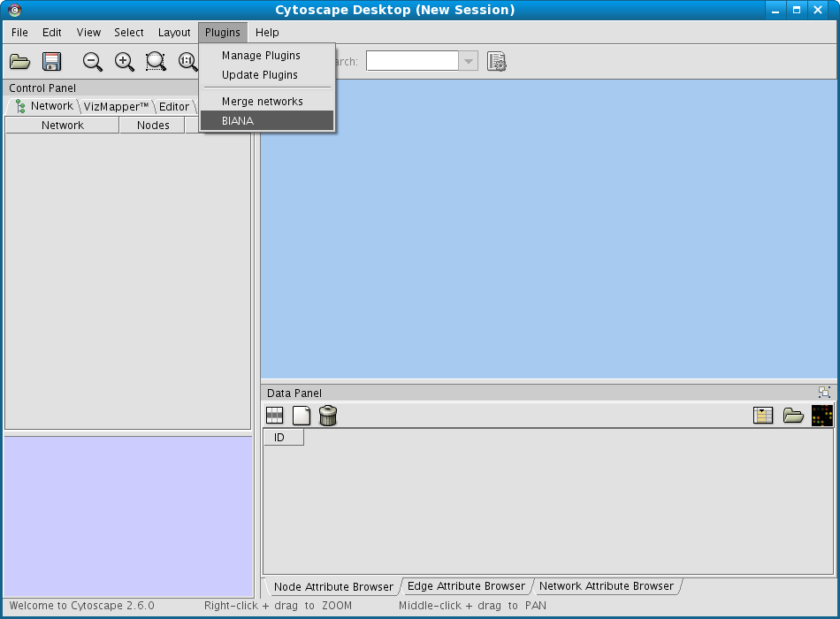Expand the search field dropdown arrow
Screen dimensions: 840x619
(469, 62)
